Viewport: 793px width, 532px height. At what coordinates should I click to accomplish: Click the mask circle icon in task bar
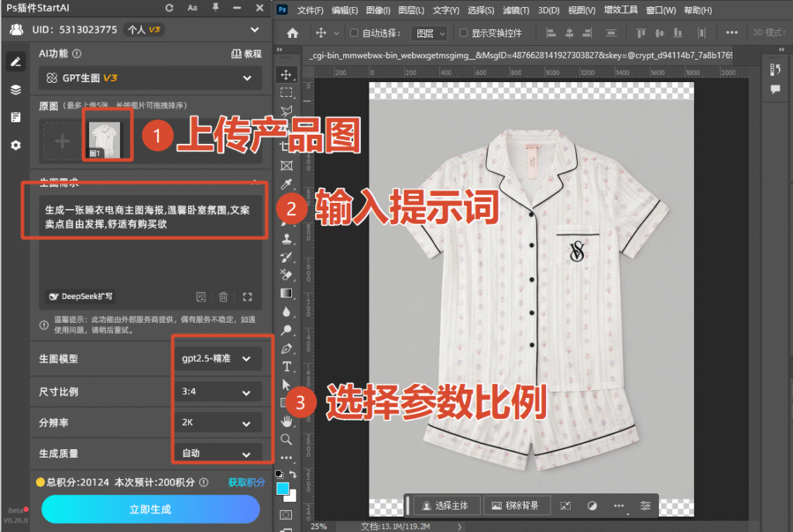[592, 506]
